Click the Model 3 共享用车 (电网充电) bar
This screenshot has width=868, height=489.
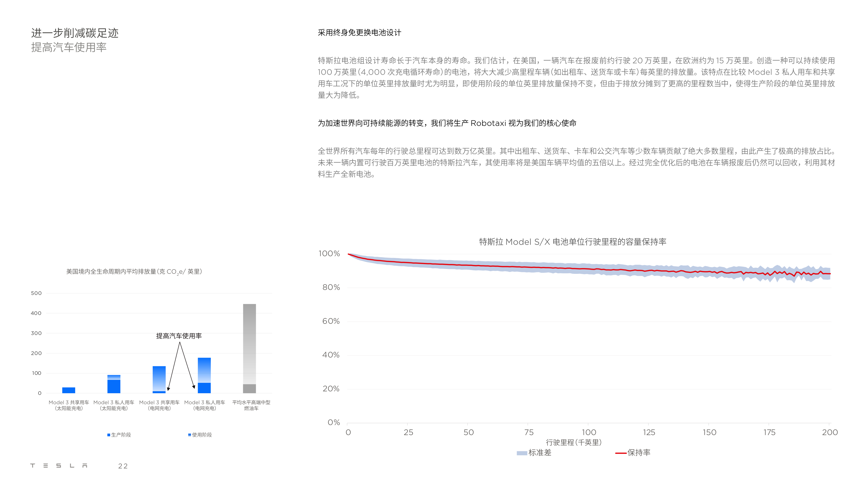(x=159, y=380)
